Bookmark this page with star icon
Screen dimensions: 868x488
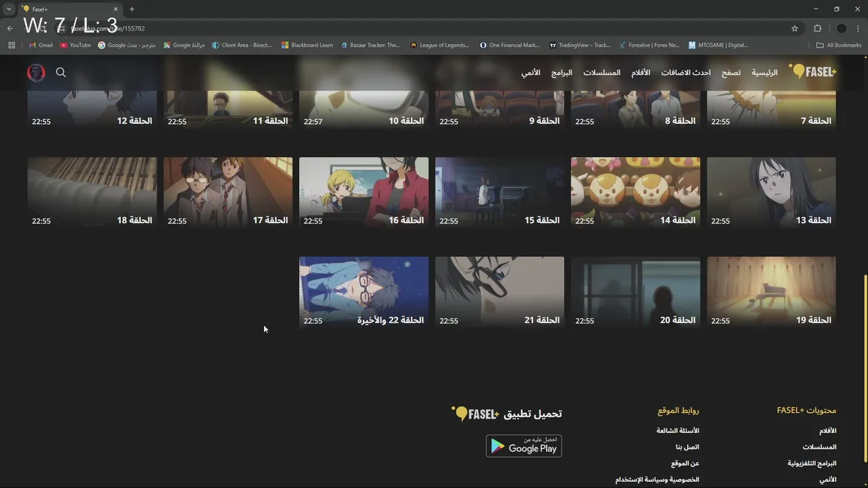pos(795,28)
